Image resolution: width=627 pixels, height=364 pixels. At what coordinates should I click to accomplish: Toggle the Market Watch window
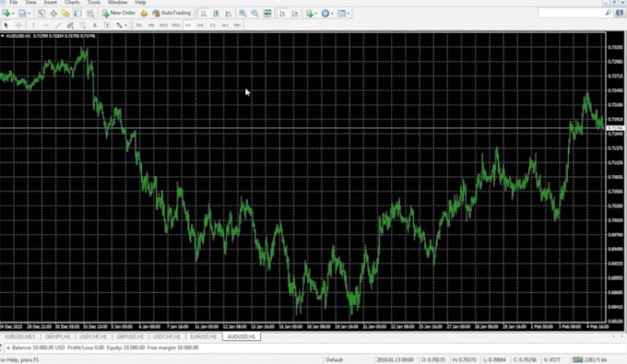coord(41,13)
